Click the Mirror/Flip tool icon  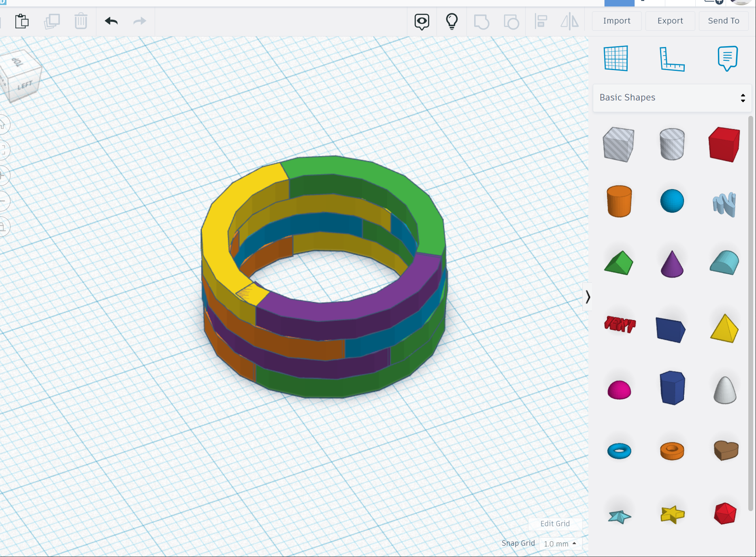pos(570,21)
